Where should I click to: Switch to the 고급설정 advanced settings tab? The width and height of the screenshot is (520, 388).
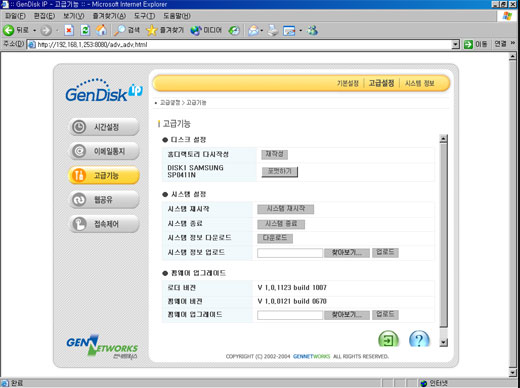click(x=381, y=83)
